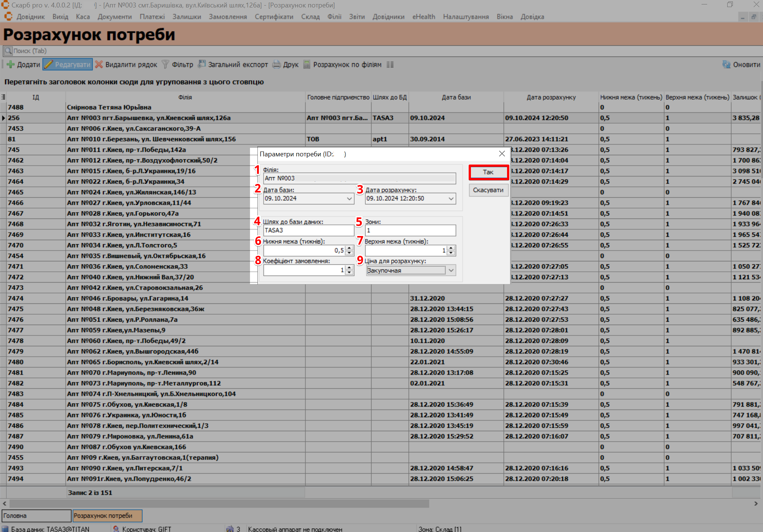Click the Загальний експорт icon
This screenshot has height=532, width=763.
point(202,64)
